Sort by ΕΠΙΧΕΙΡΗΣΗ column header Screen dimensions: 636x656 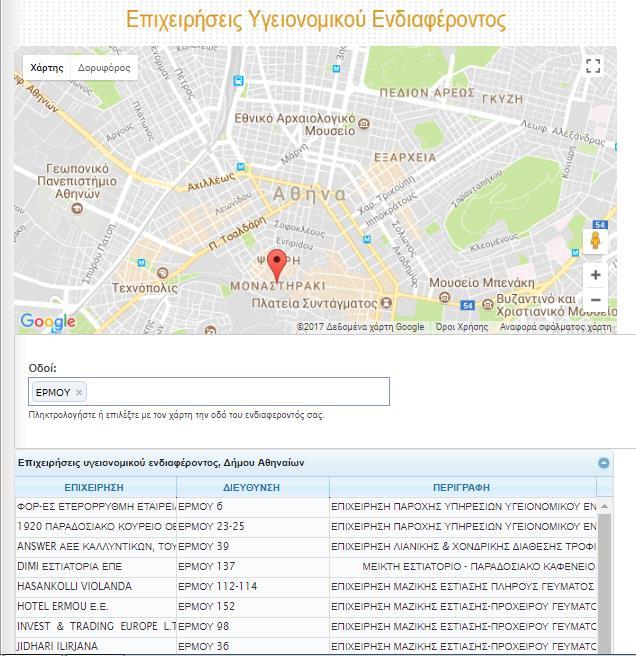[94, 487]
